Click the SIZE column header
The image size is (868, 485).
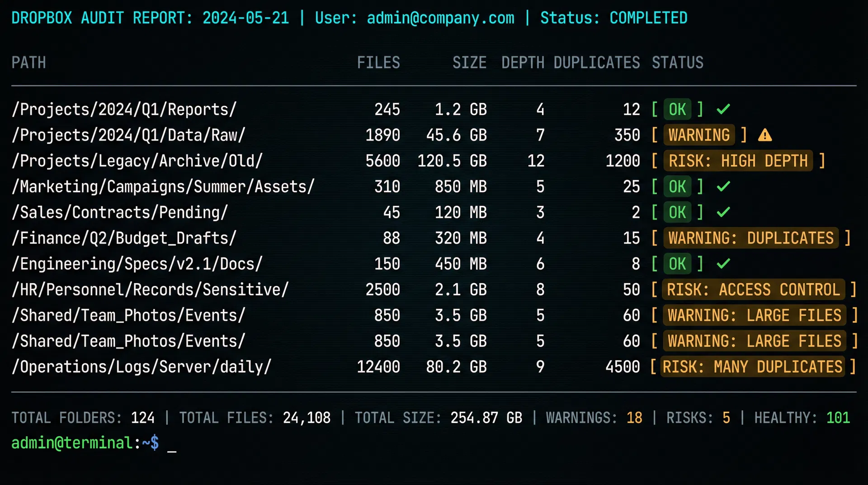[470, 63]
